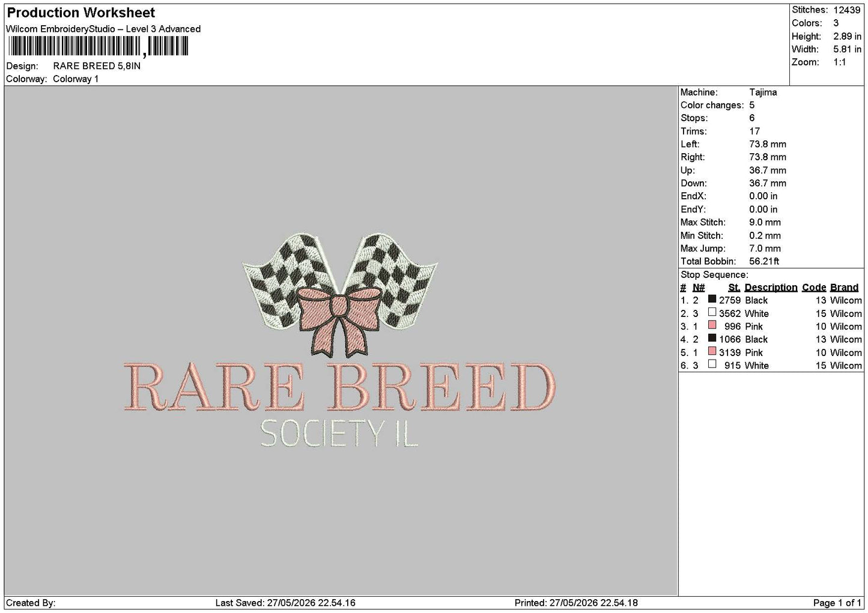
Task: Click the embroidered checkered flags and bow graphic
Action: coord(340,294)
